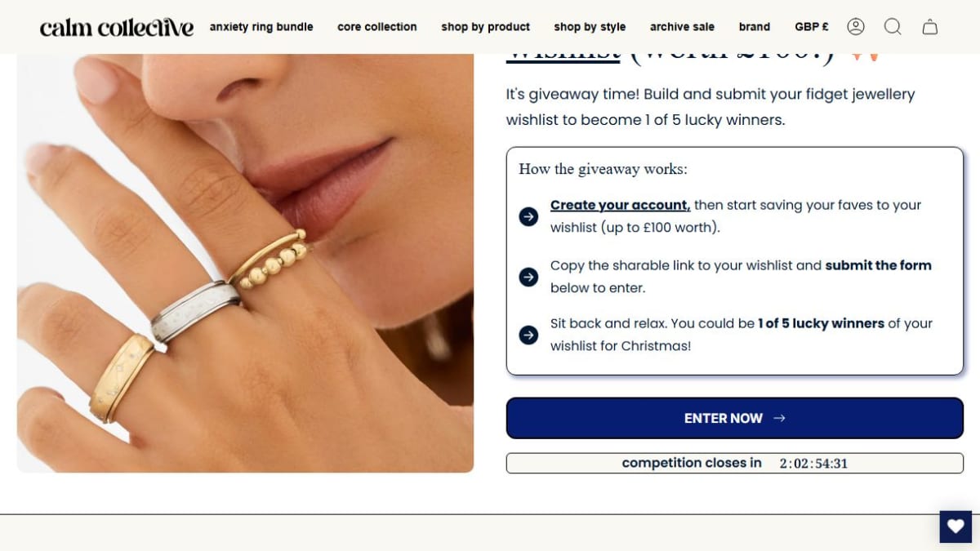Open search with the magnifier icon

[x=893, y=27]
